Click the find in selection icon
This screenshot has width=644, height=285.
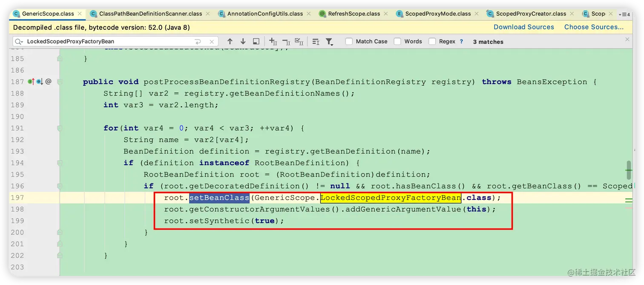pos(256,41)
